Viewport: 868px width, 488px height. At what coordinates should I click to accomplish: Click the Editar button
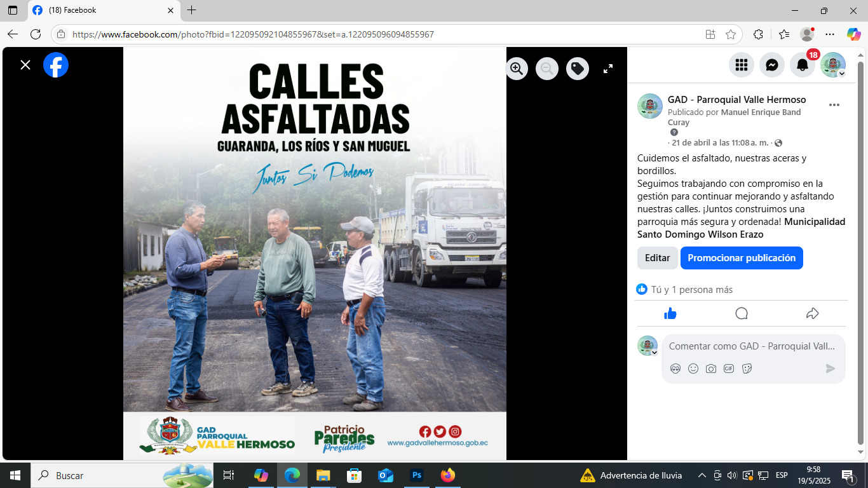point(657,258)
